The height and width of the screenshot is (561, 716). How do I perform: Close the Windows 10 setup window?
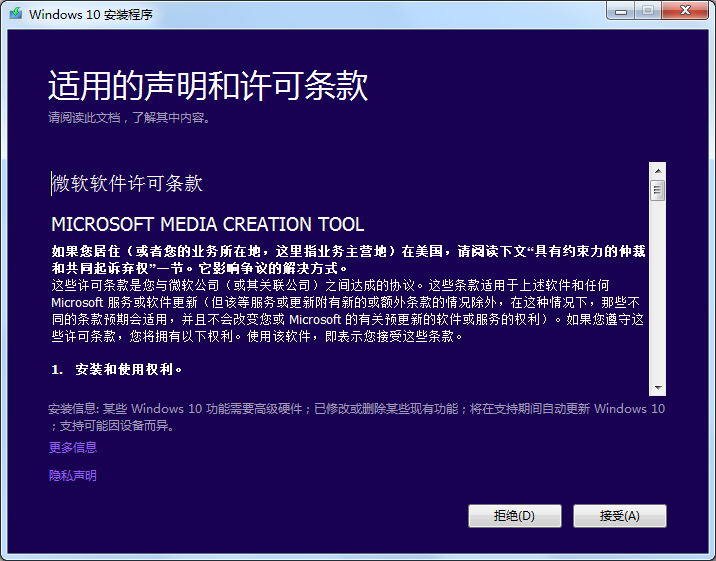[685, 11]
